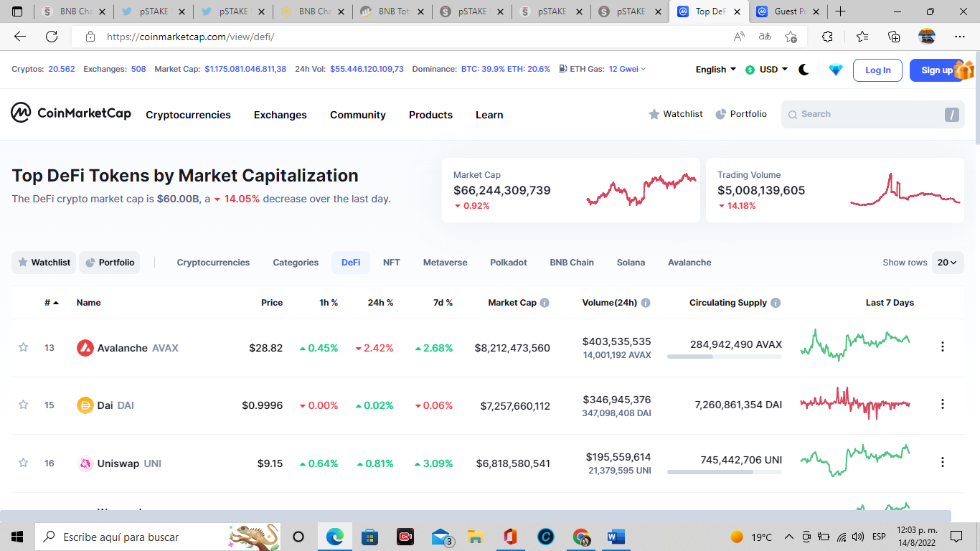Open the English language dropdown
The image size is (980, 551).
pyautogui.click(x=715, y=70)
